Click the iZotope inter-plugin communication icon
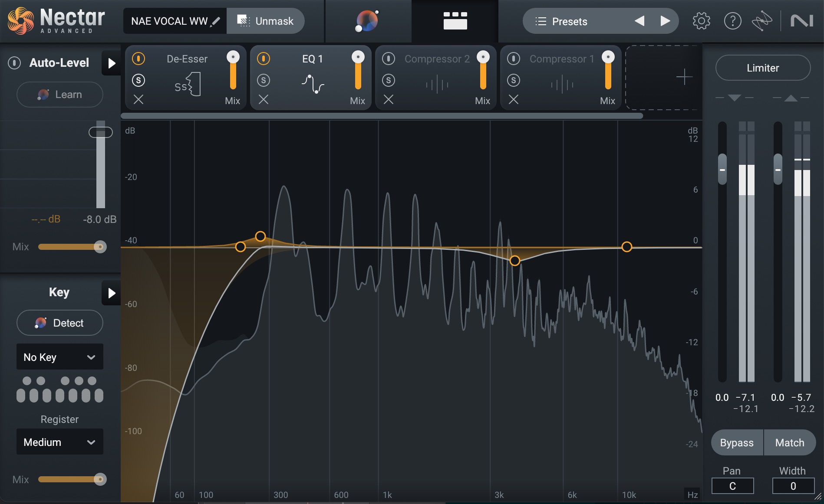Viewport: 824px width, 504px height. pyautogui.click(x=762, y=21)
